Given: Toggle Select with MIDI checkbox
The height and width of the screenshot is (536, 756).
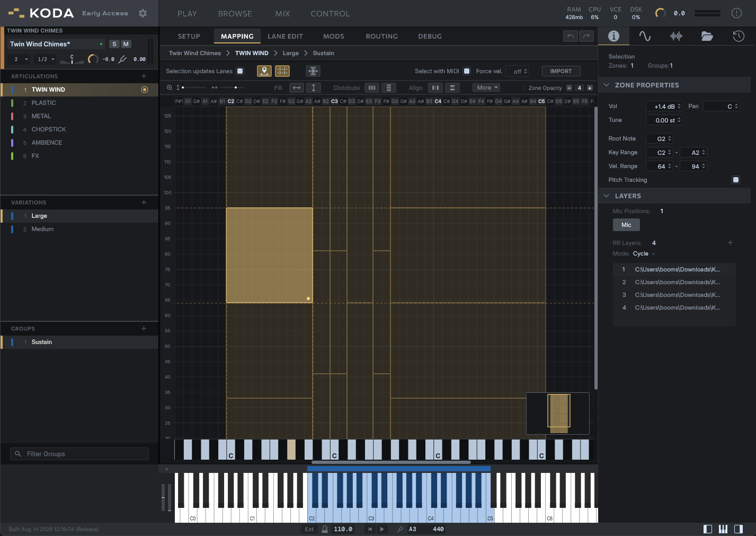Looking at the screenshot, I should (x=467, y=71).
